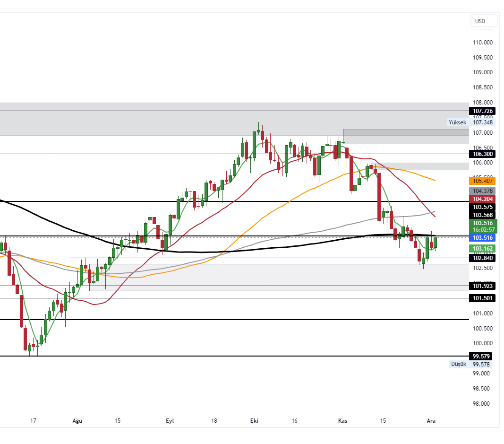504x444 pixels.
Task: Click the green current price label with countdown
Action: (482, 226)
